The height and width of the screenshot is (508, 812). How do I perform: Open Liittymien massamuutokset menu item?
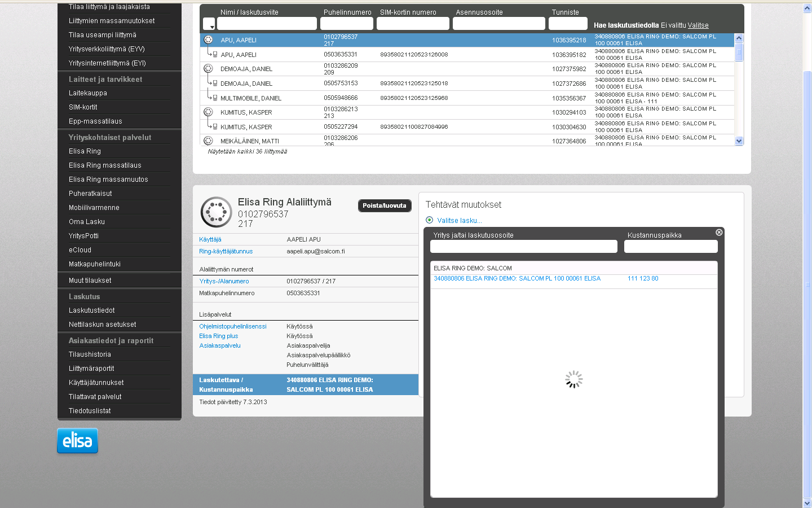coord(112,21)
